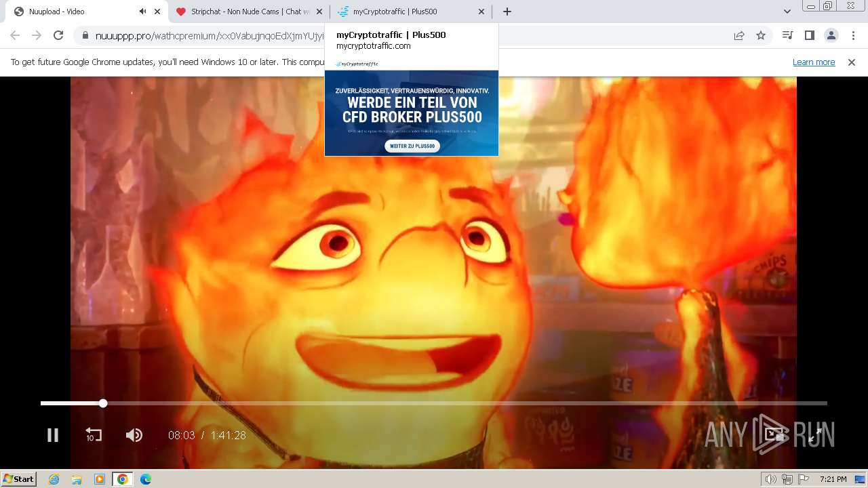Open Microsoft Edge from taskbar
The image size is (868, 488).
146,479
